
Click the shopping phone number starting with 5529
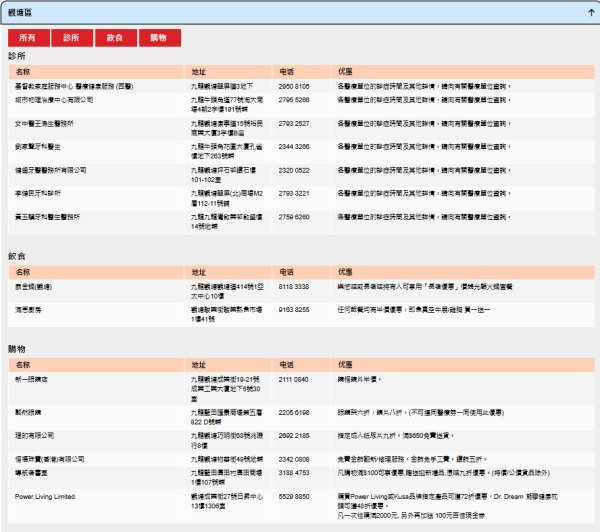click(x=294, y=497)
